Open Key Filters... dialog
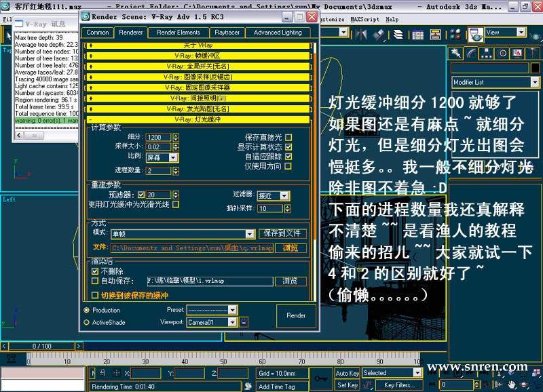This screenshot has width=543, height=392. (398, 385)
